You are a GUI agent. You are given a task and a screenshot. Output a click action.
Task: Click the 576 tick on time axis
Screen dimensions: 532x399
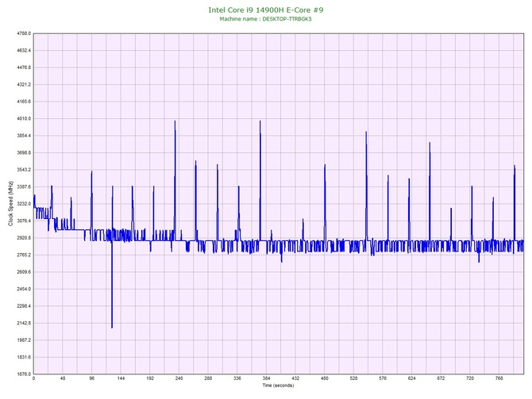coord(383,378)
